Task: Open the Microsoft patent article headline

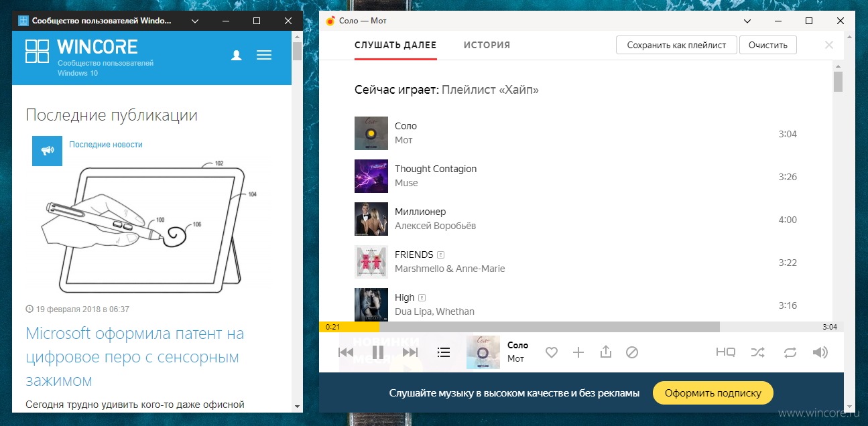Action: (135, 357)
